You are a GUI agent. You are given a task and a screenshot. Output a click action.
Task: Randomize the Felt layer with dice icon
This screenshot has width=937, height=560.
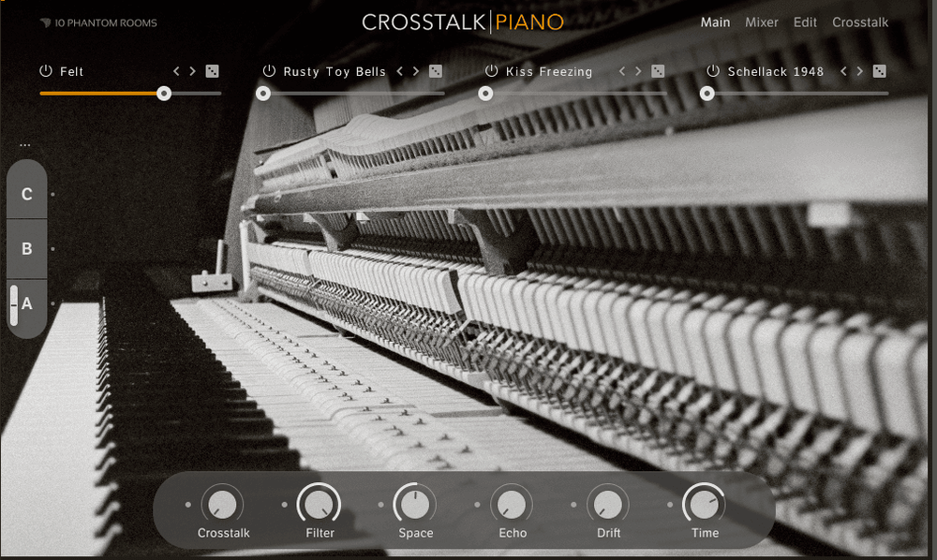213,71
